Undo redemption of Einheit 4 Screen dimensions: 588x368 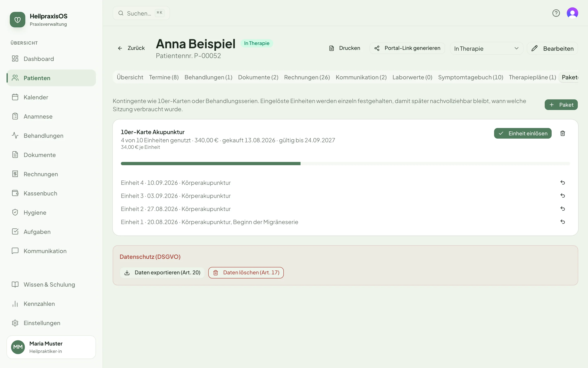coord(562,183)
